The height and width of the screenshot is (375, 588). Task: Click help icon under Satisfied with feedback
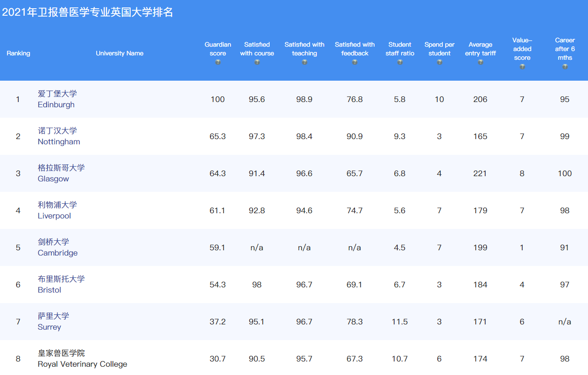[x=355, y=62]
